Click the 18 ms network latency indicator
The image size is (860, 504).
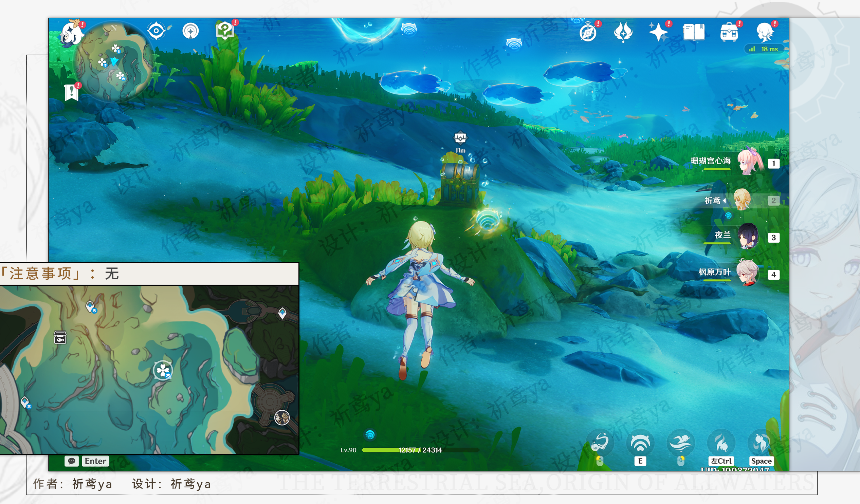[x=765, y=49]
